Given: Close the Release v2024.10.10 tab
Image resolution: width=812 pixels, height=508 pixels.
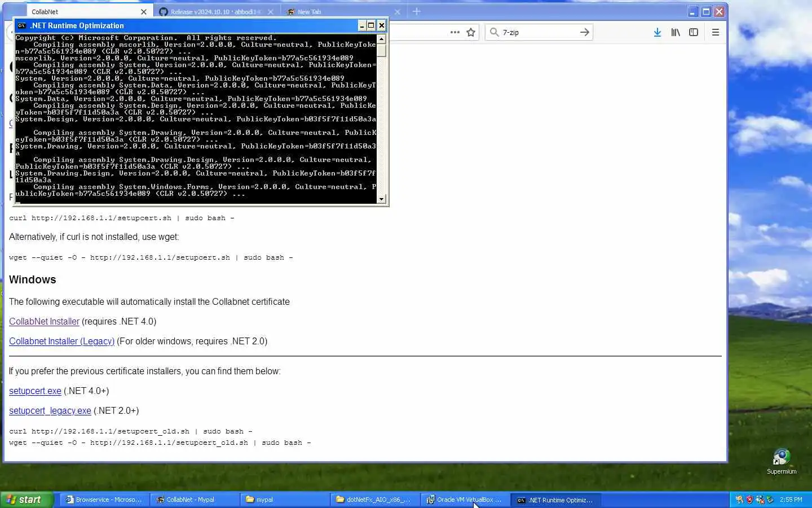Looking at the screenshot, I should [271, 12].
